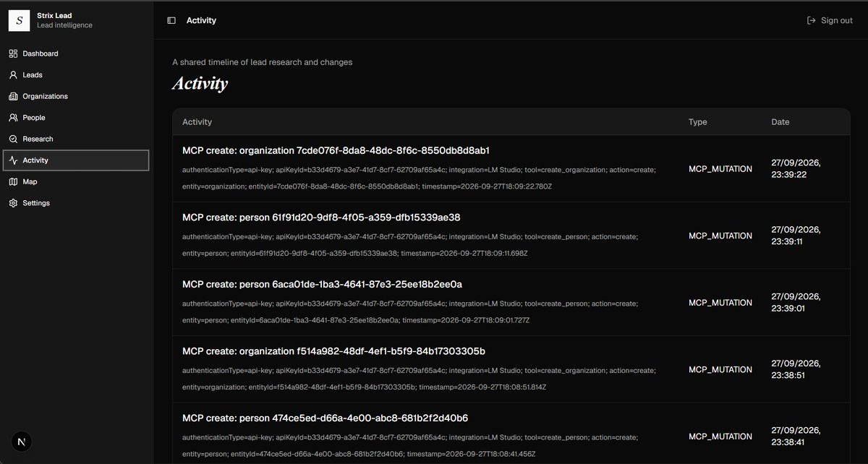Open entry MCP create: person 61f91d20
This screenshot has height=464, width=868.
coord(321,218)
